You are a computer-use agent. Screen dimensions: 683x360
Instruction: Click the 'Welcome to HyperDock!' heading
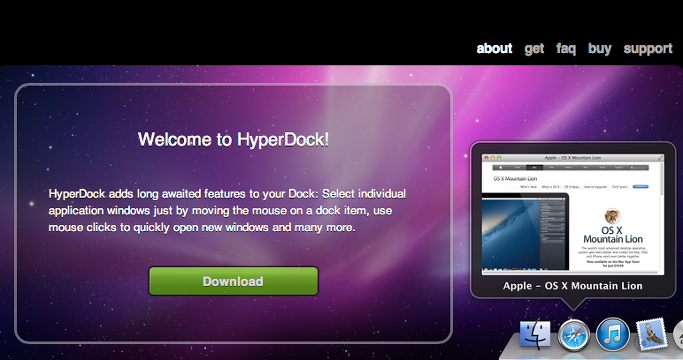tap(233, 140)
